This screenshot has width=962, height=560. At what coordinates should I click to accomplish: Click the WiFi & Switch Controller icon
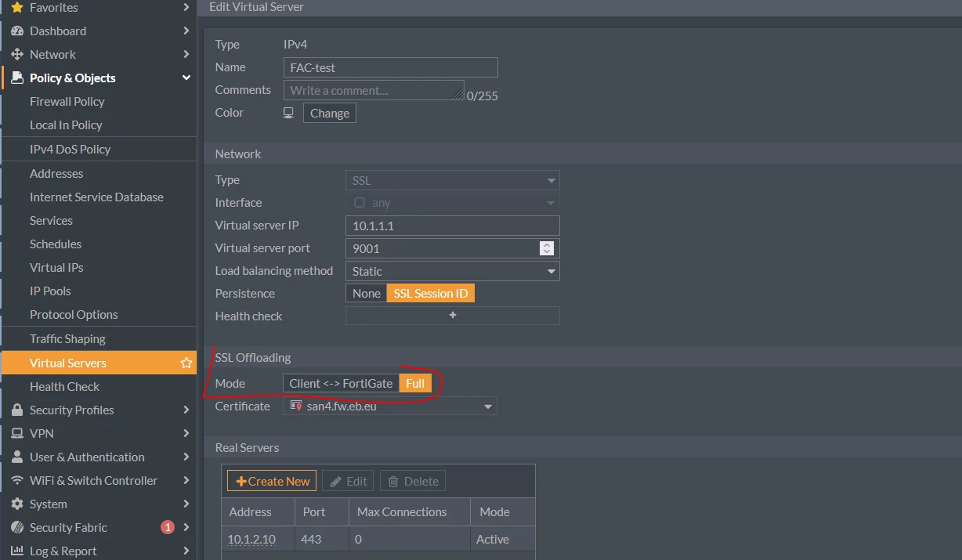point(17,481)
